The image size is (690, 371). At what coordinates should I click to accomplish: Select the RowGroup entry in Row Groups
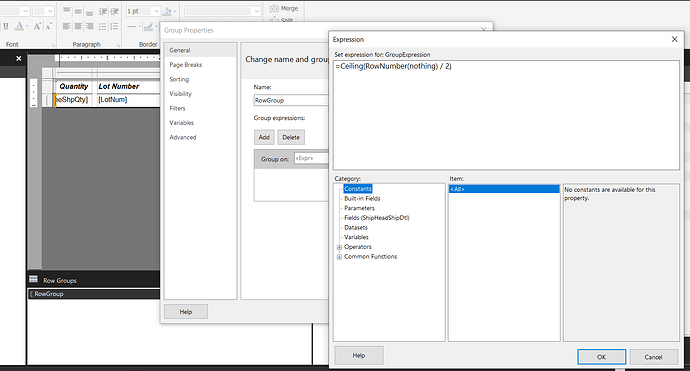94,294
